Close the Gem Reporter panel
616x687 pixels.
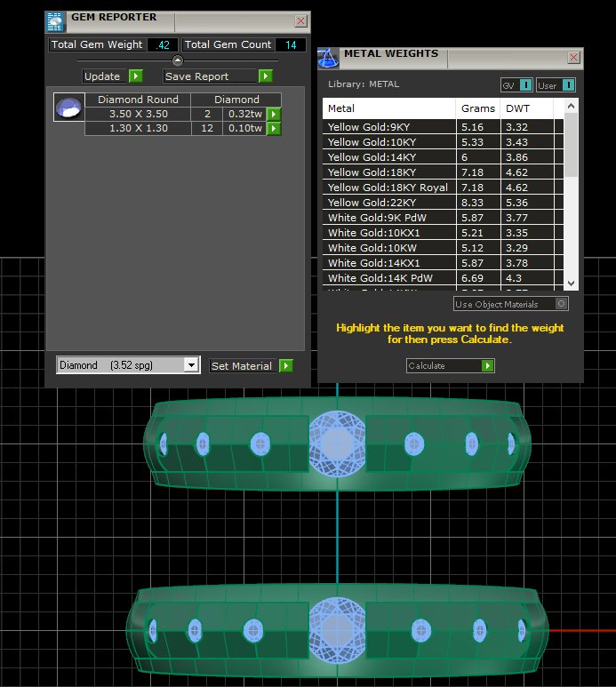(301, 21)
